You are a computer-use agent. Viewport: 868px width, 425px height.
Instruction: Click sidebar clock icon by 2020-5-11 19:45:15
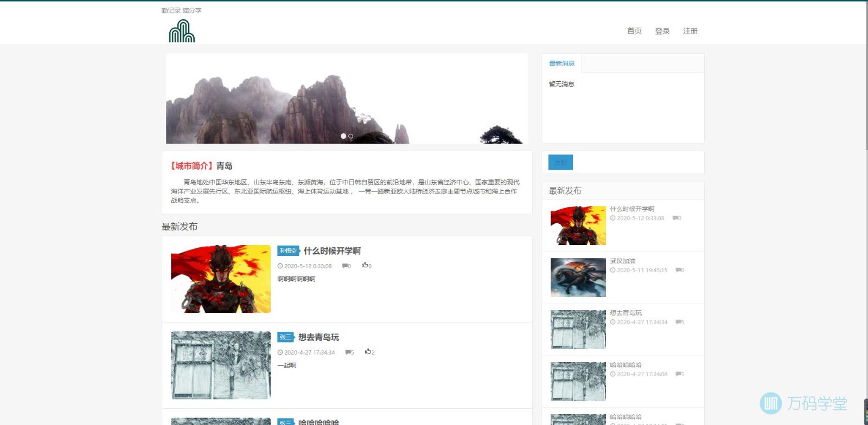612,271
